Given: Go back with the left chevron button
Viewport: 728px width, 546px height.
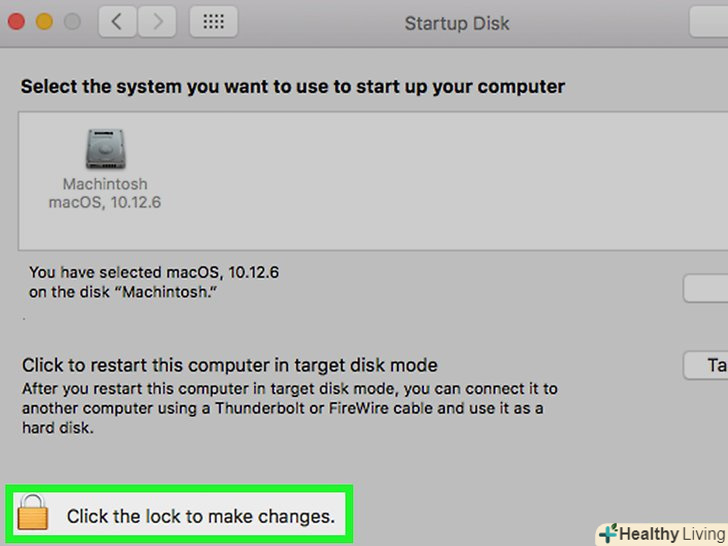Looking at the screenshot, I should point(117,22).
